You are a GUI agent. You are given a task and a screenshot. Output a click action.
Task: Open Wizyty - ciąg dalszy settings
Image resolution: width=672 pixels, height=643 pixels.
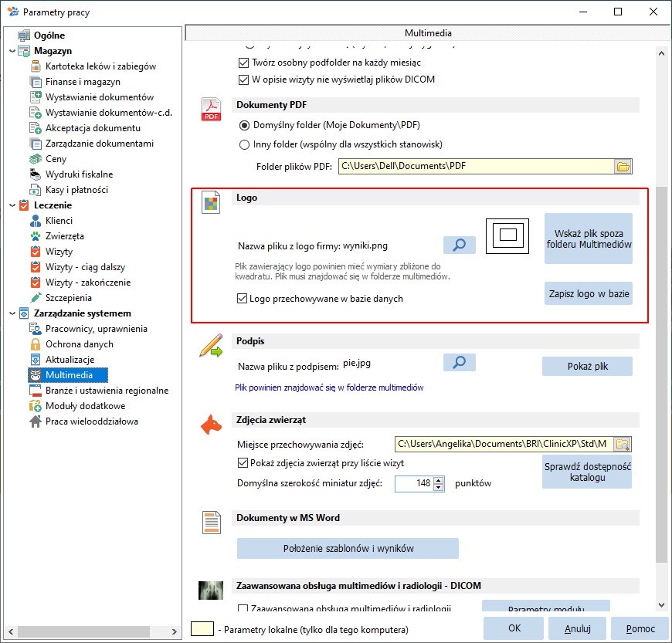(85, 267)
